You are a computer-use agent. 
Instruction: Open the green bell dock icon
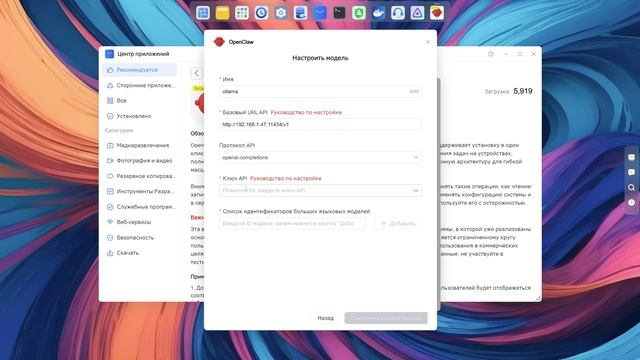pyautogui.click(x=359, y=13)
